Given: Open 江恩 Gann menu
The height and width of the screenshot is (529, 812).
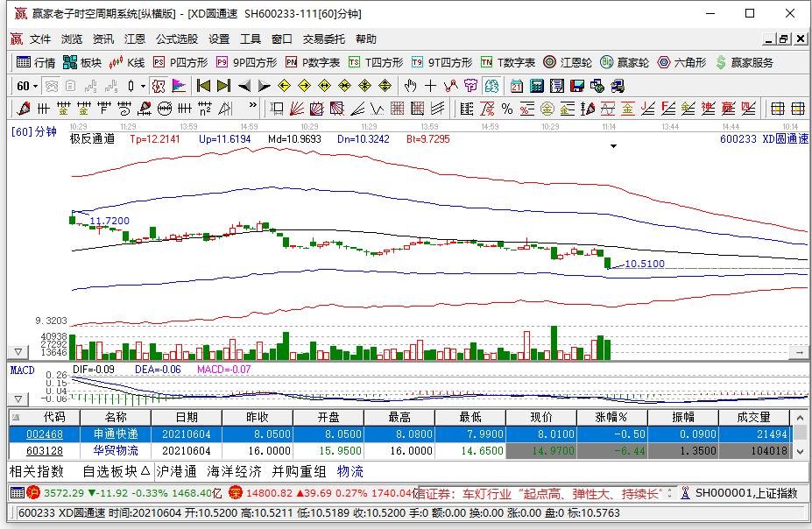Looking at the screenshot, I should [x=135, y=39].
